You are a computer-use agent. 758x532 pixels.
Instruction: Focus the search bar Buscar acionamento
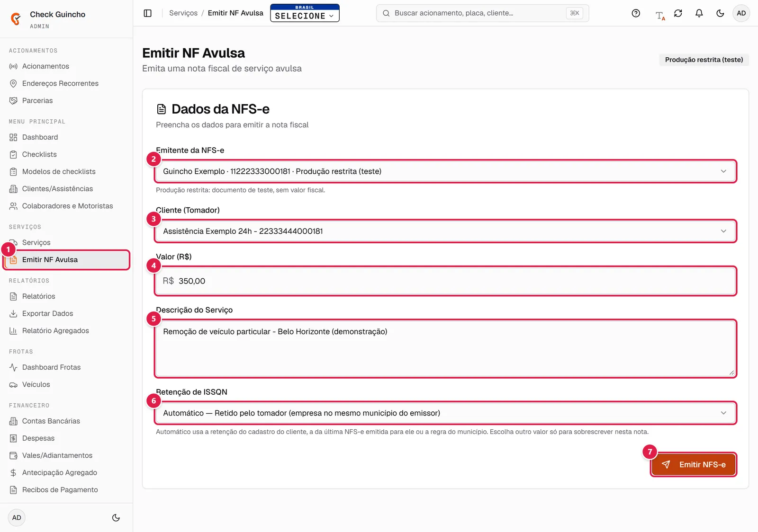click(482, 13)
